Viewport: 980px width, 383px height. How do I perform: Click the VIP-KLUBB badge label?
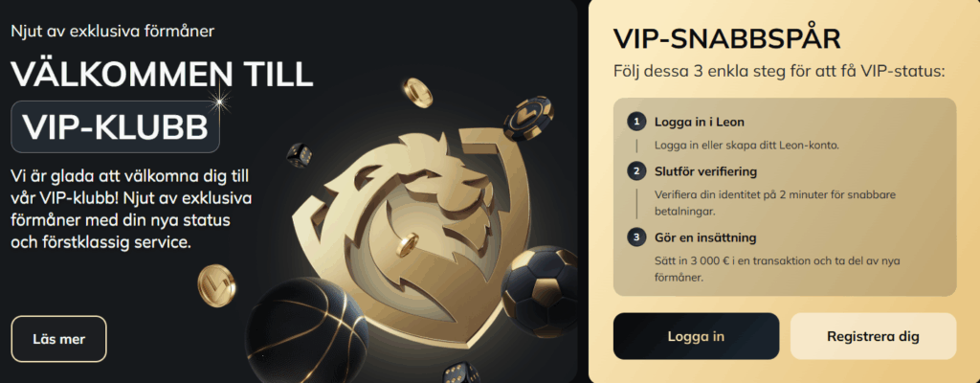[x=116, y=127]
